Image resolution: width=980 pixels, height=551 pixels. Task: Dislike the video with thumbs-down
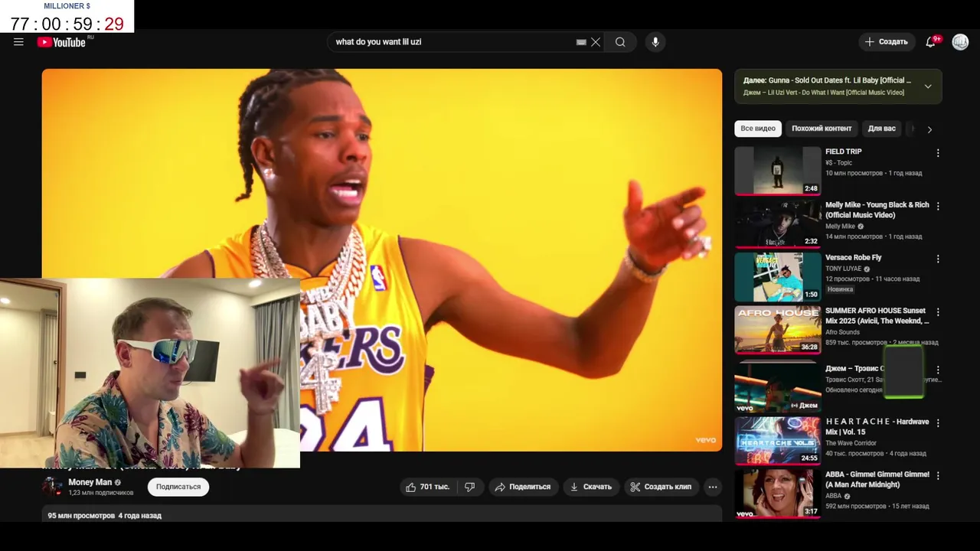click(470, 487)
